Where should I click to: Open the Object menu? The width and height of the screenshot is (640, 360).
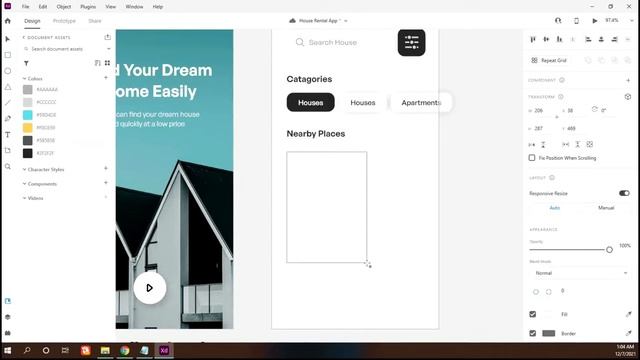[x=64, y=7]
